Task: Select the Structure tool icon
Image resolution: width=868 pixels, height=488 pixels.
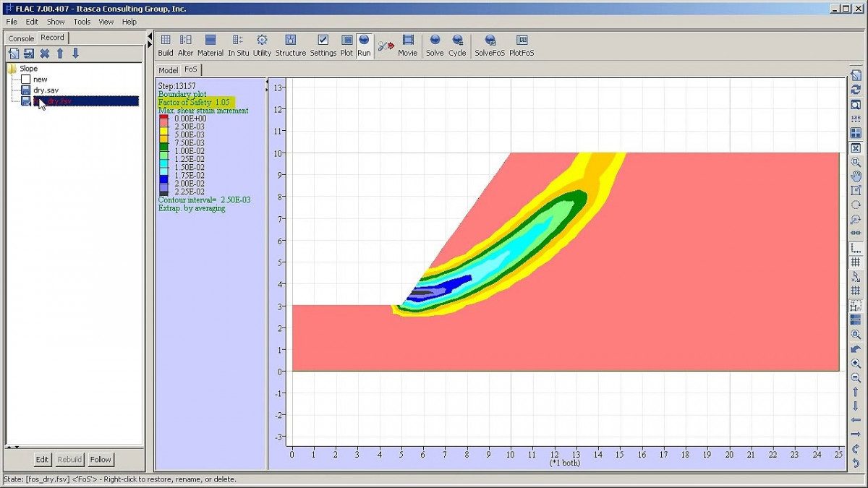Action: pyautogui.click(x=290, y=45)
